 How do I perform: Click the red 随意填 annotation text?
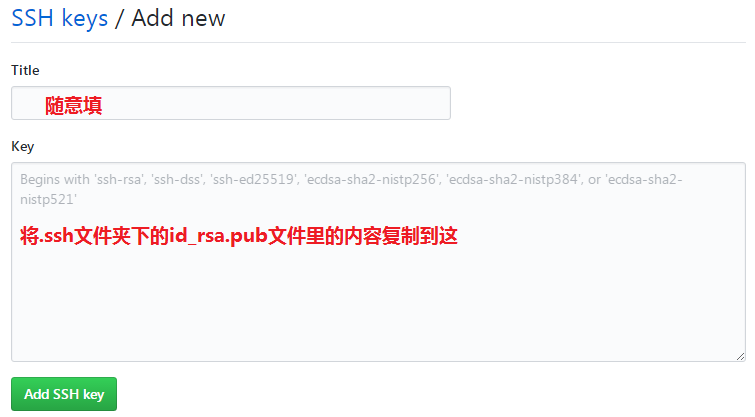(74, 105)
